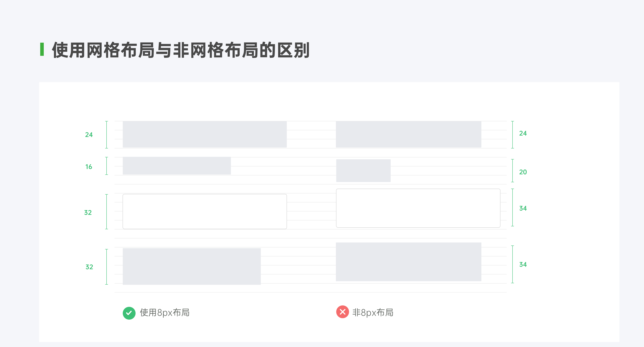Click the small gray block beside 20
Viewport: 644px width, 347px height.
(x=363, y=171)
